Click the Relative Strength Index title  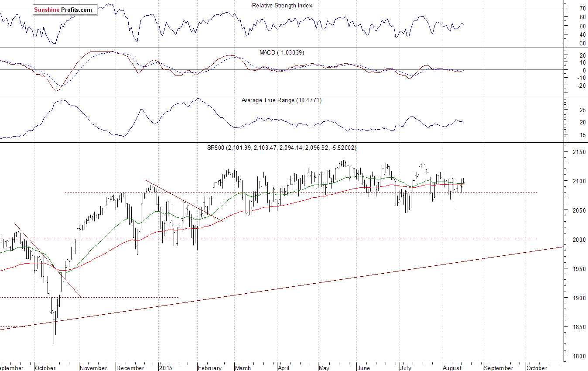[x=282, y=5]
